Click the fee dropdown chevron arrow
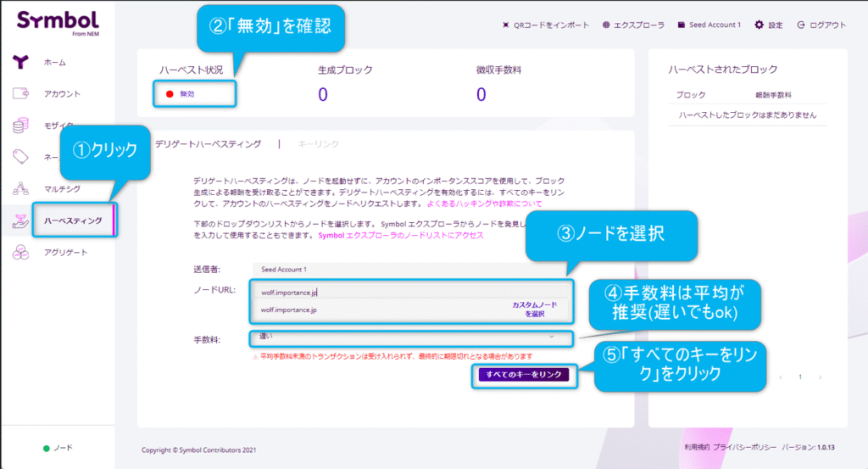Viewport: 868px width, 469px height. 551,337
